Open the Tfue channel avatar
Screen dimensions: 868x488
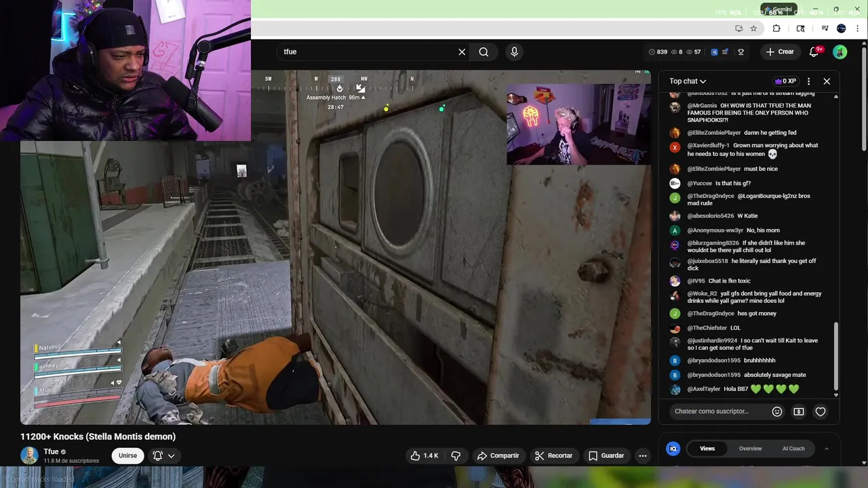[x=29, y=455]
